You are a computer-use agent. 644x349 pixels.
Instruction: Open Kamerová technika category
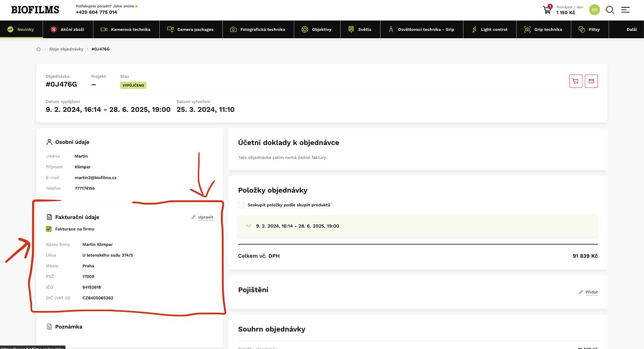[126, 29]
